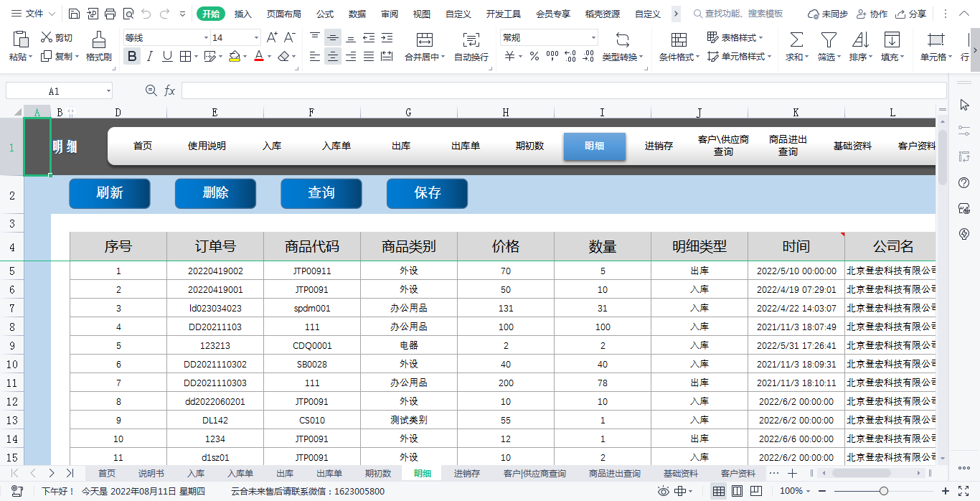Decrease font size with A- icon
980x501 pixels.
(x=290, y=37)
